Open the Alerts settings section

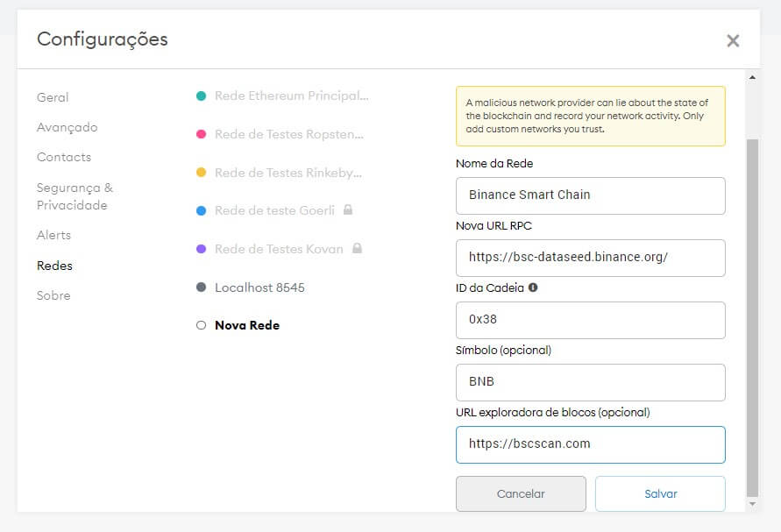click(x=53, y=235)
